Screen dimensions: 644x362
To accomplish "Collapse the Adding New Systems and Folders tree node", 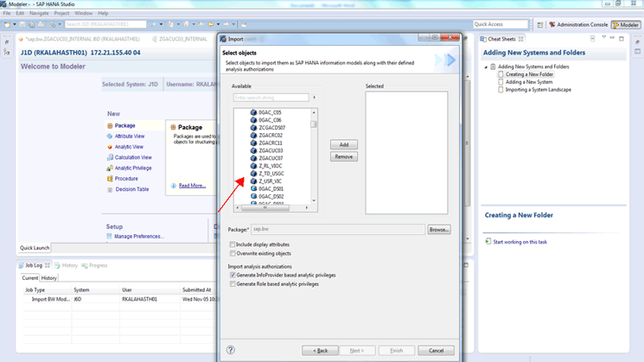I will [487, 67].
